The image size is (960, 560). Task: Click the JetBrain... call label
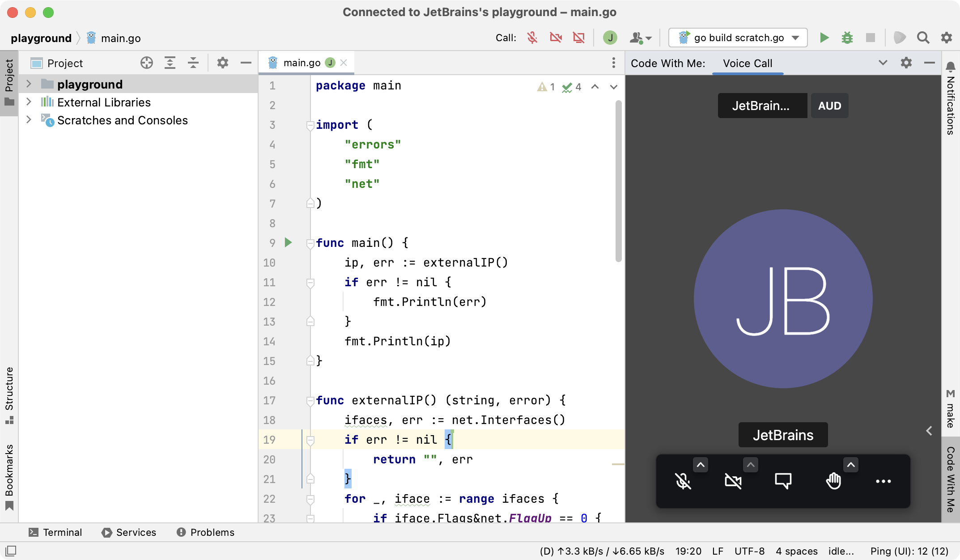762,106
